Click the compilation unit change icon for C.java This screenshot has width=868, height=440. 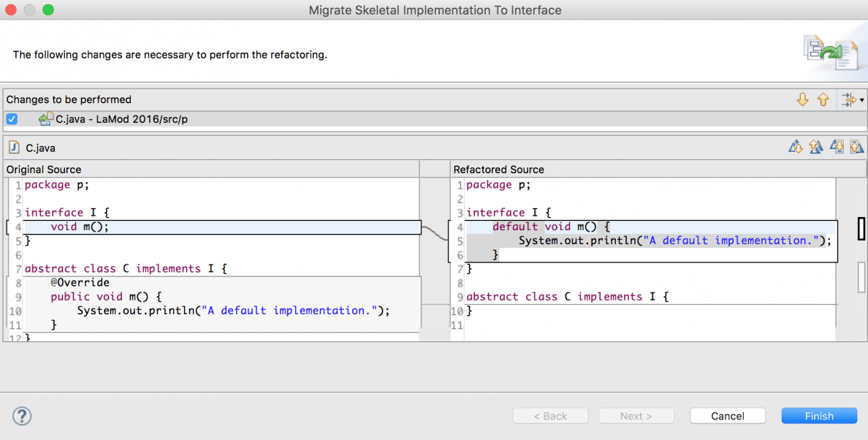click(46, 118)
